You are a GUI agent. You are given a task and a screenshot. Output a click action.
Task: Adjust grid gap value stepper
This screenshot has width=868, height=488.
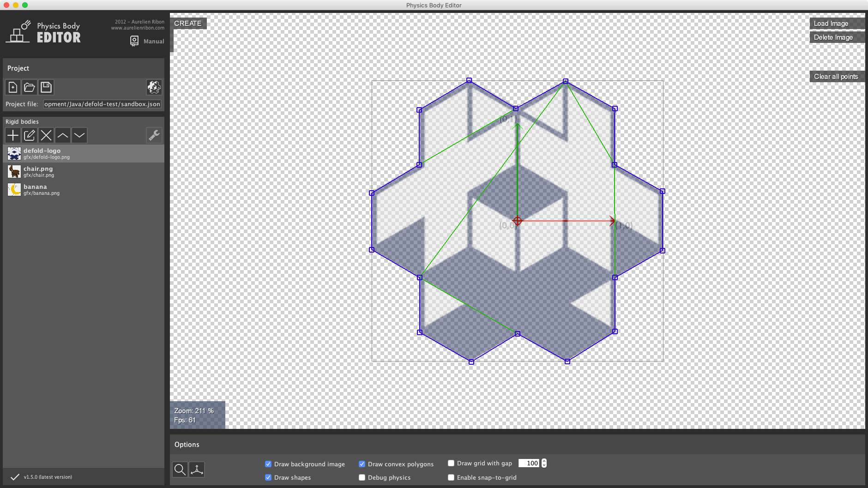click(544, 463)
